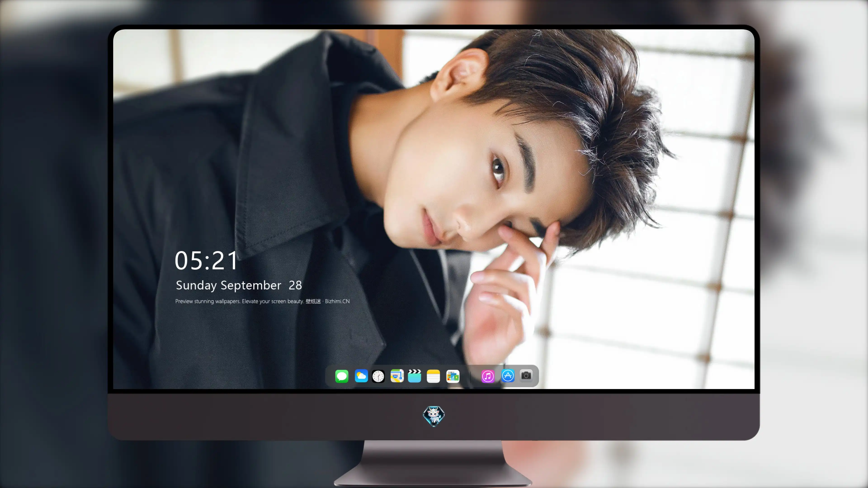Open the App Store dock icon
The image size is (868, 488).
coord(508,375)
